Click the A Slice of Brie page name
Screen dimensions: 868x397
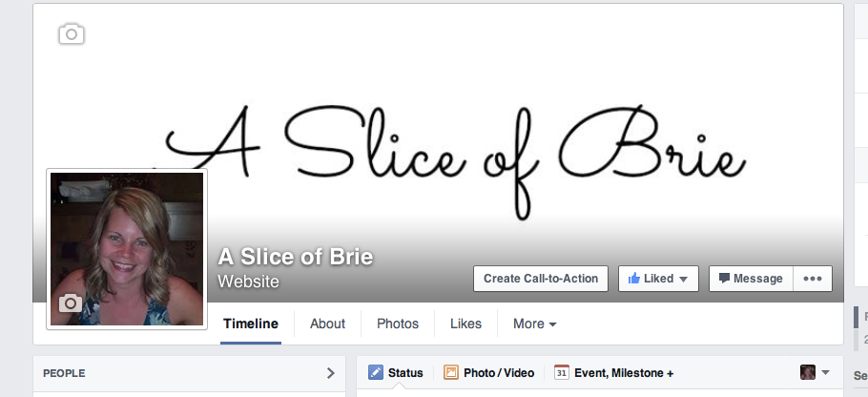296,257
